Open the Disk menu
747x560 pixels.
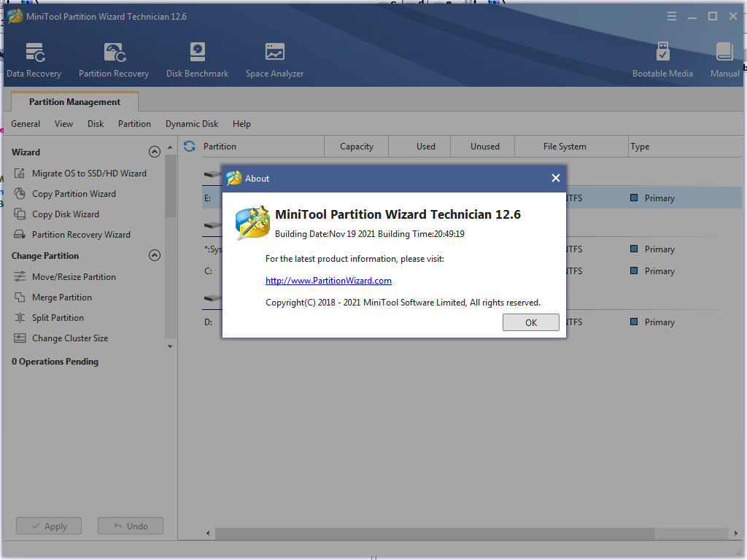tap(96, 124)
